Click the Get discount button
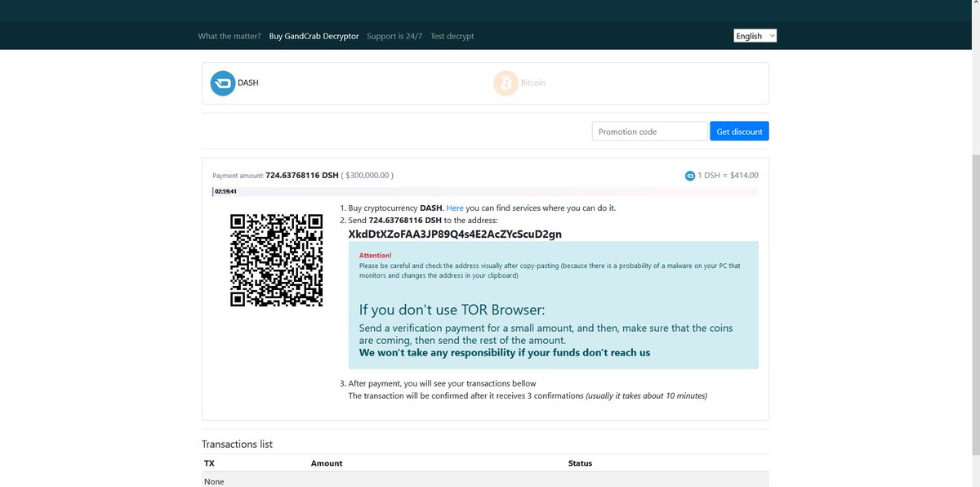Viewport: 980px width, 487px height. (739, 132)
